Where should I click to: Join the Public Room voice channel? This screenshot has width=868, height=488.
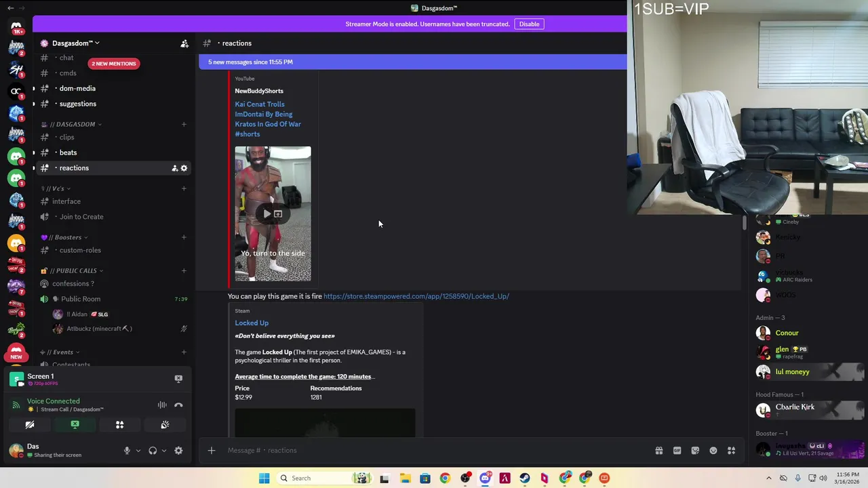click(113, 299)
